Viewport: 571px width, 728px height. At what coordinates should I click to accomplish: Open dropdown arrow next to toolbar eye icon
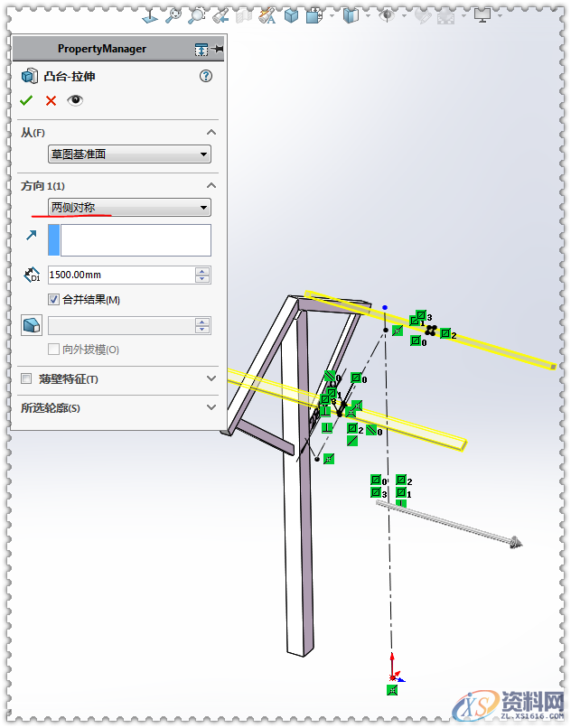(x=404, y=15)
